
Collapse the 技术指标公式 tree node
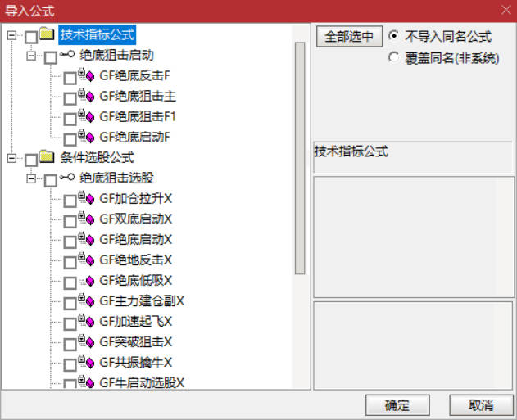click(x=11, y=35)
